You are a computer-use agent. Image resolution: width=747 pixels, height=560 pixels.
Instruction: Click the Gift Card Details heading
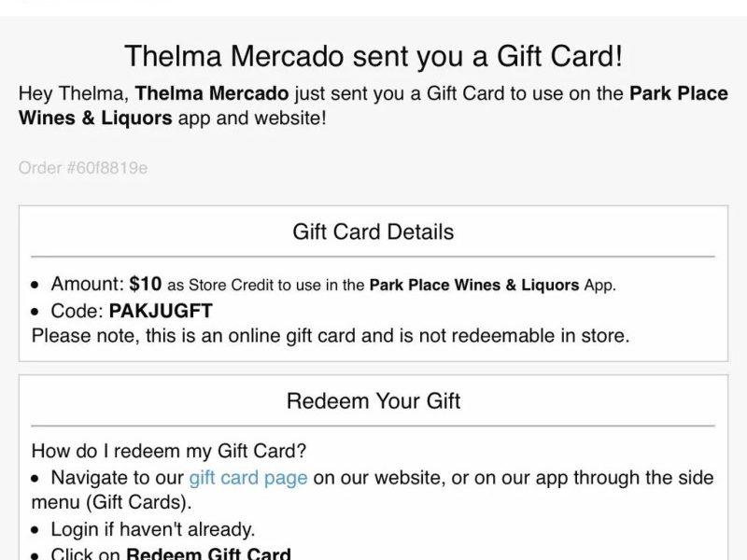point(373,231)
